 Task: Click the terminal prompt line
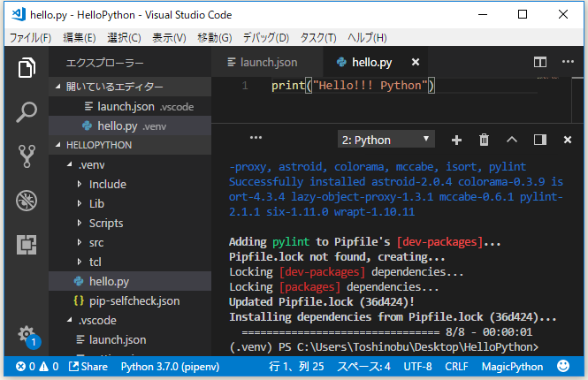point(384,347)
